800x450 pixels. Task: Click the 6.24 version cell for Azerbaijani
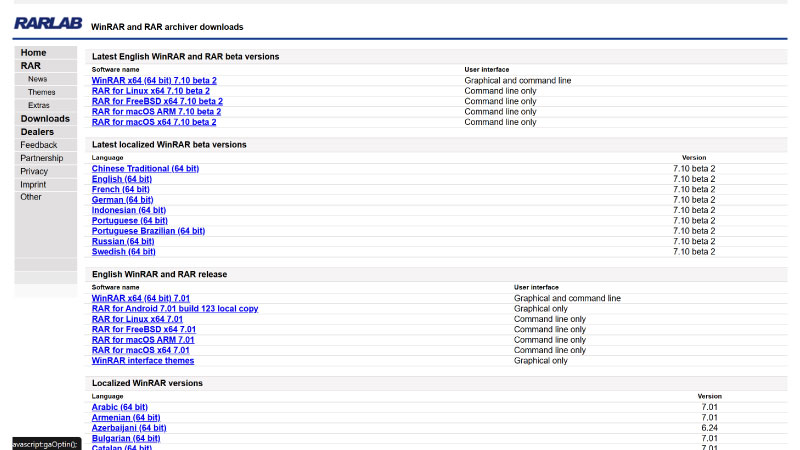pyautogui.click(x=709, y=428)
